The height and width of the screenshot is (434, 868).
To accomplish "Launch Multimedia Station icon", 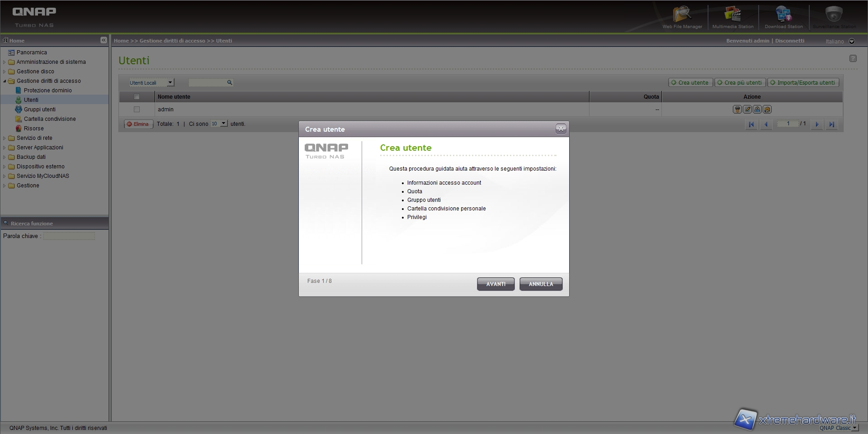I will click(x=732, y=17).
